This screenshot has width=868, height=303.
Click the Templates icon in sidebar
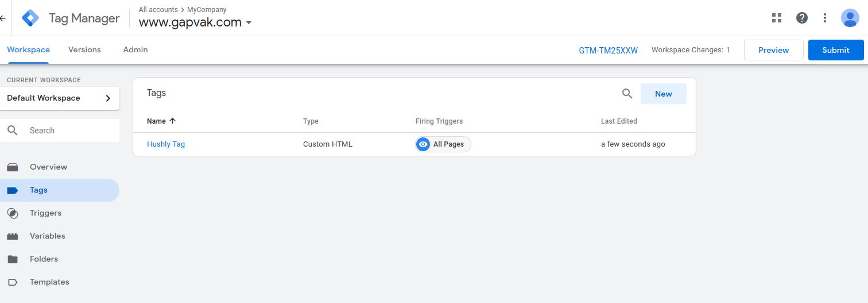pyautogui.click(x=13, y=282)
